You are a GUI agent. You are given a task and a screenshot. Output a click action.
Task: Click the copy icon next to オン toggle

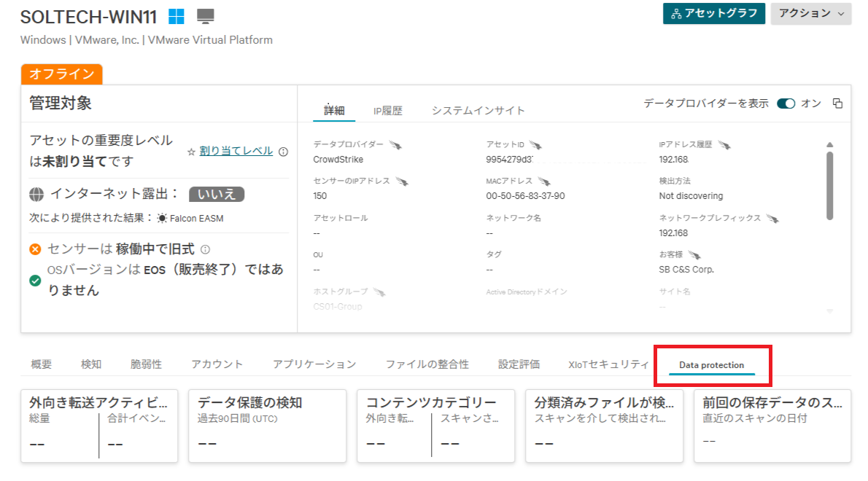pyautogui.click(x=837, y=103)
